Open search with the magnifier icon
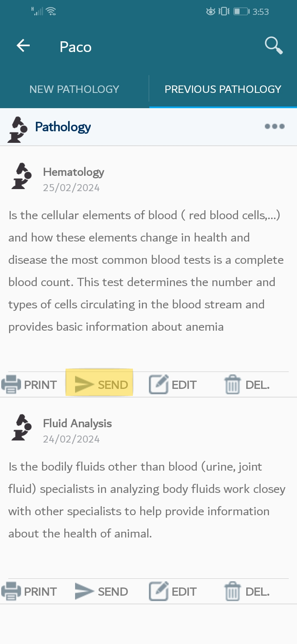 (274, 46)
